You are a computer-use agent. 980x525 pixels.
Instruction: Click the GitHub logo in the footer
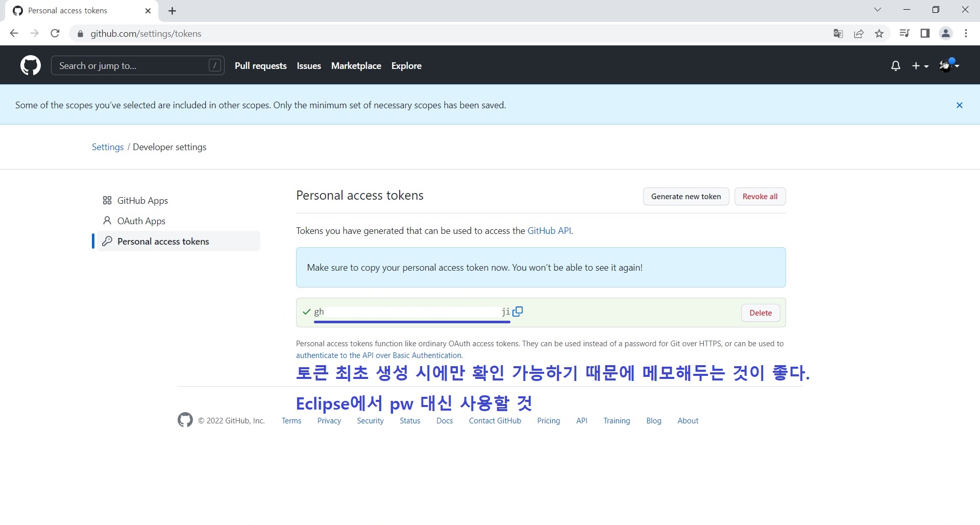(x=185, y=420)
